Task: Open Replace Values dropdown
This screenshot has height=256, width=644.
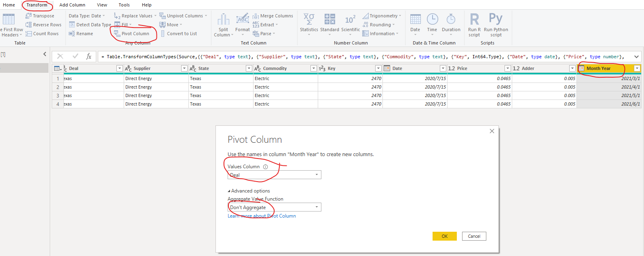Action: [135, 16]
